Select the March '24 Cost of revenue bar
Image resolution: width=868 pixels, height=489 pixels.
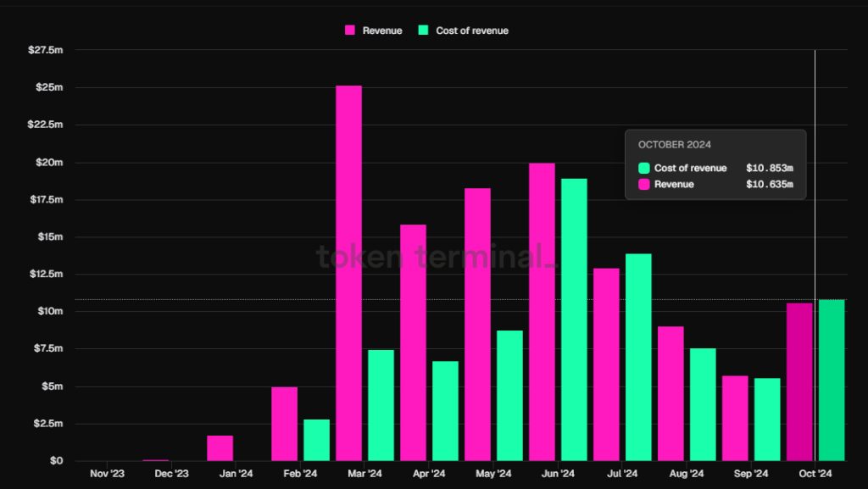click(x=381, y=405)
